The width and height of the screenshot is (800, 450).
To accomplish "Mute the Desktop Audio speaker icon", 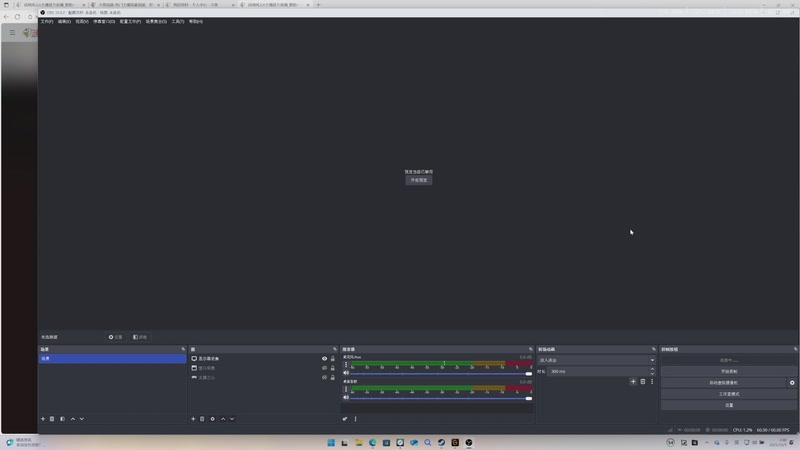I will [346, 397].
